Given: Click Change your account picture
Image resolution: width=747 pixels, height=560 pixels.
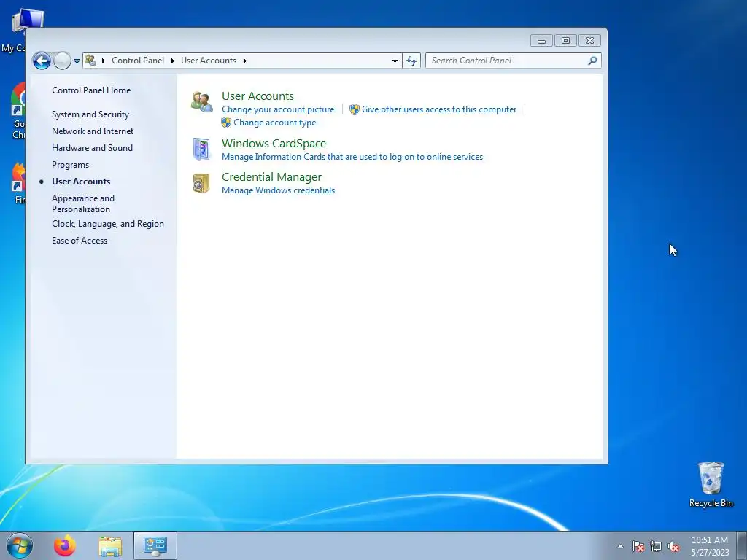Looking at the screenshot, I should [x=278, y=109].
